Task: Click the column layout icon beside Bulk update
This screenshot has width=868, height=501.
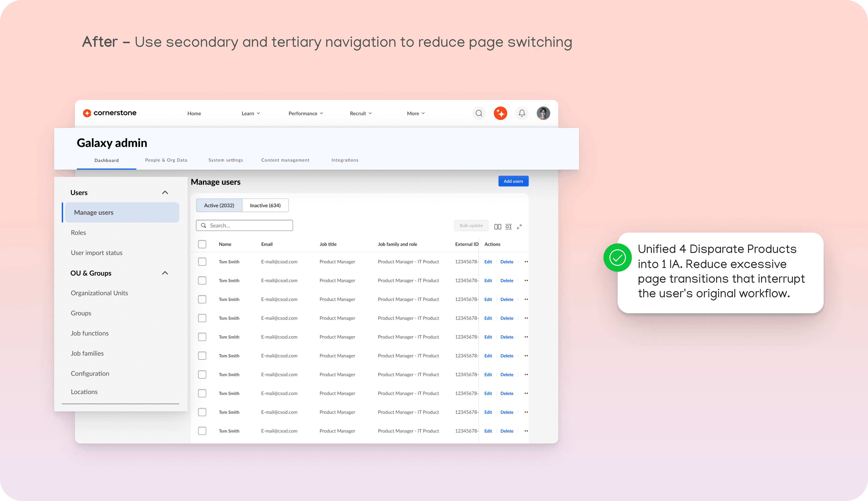Action: click(497, 226)
